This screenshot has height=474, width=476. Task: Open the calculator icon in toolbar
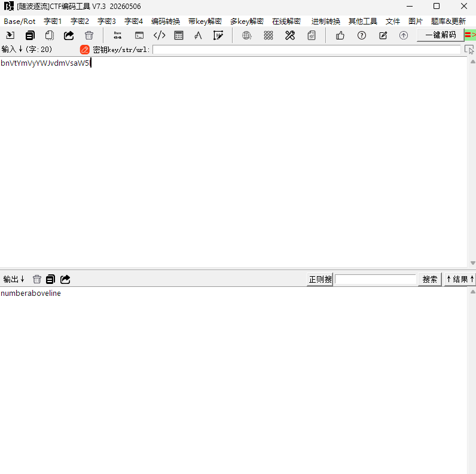(x=179, y=35)
